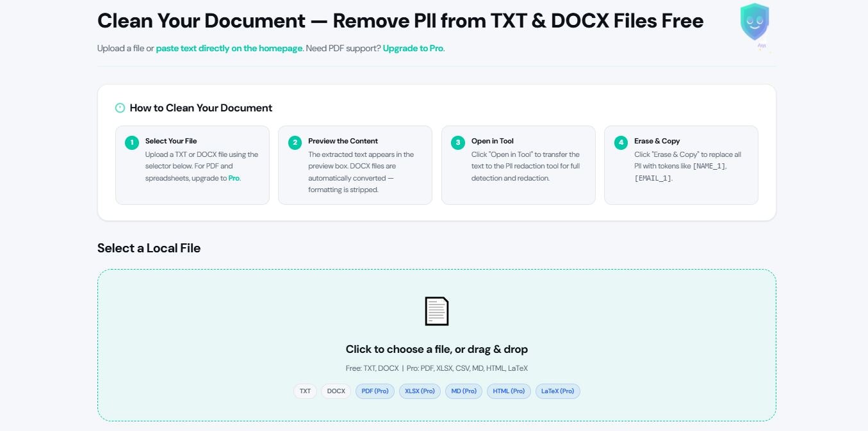Image resolution: width=868 pixels, height=431 pixels.
Task: Open the 'paste text directly on the homepage' link
Action: [x=229, y=48]
